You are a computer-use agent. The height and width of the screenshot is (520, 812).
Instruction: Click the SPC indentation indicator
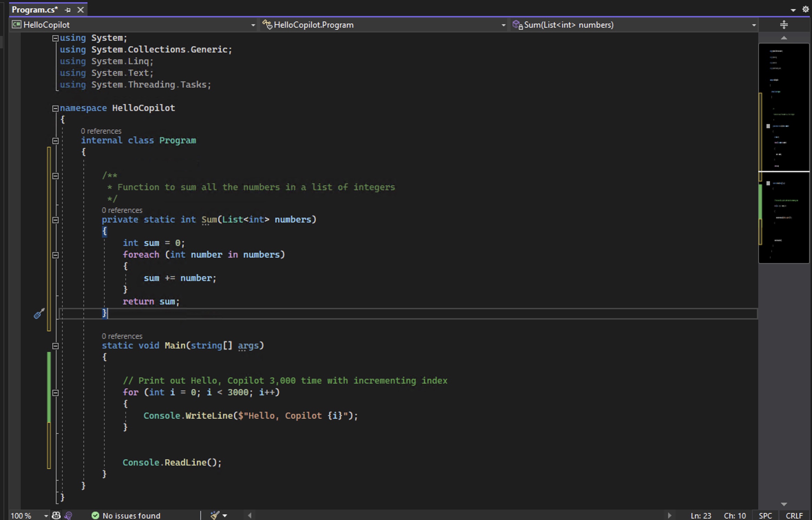tap(765, 516)
